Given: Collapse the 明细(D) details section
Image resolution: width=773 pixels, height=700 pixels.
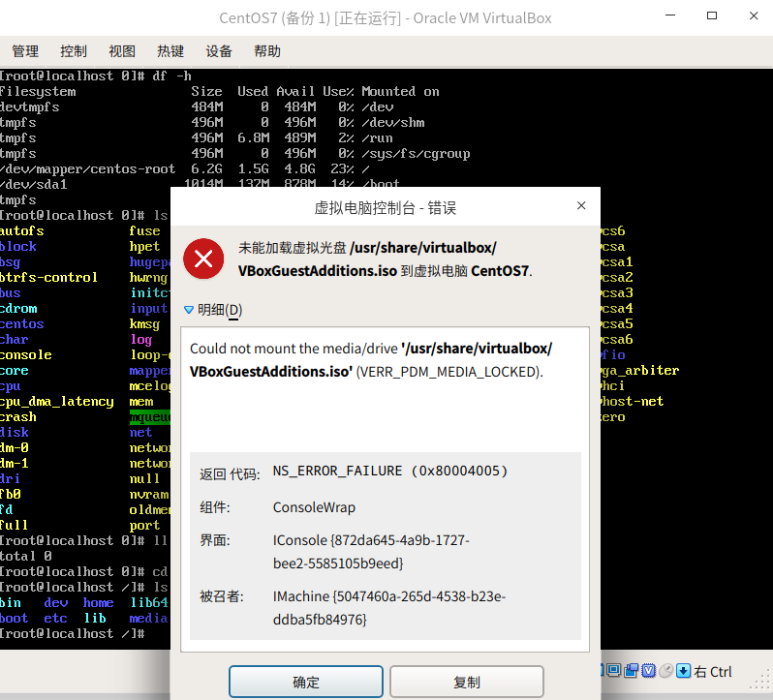Looking at the screenshot, I should [x=213, y=310].
